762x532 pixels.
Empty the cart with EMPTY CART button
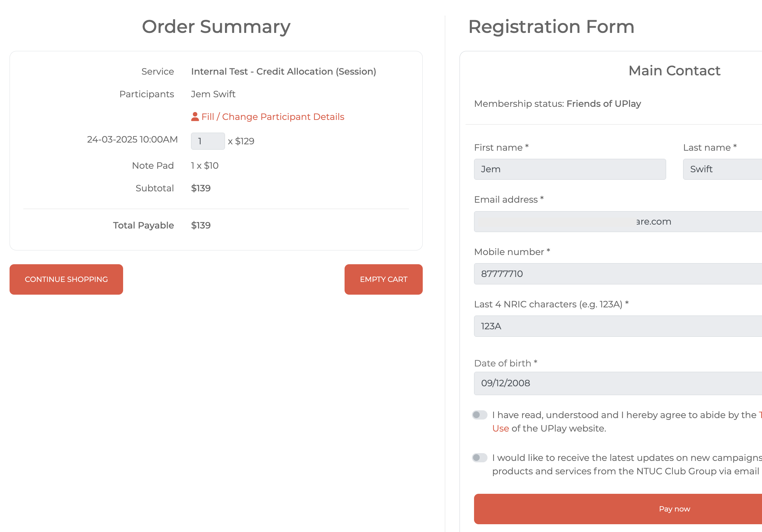click(x=383, y=279)
